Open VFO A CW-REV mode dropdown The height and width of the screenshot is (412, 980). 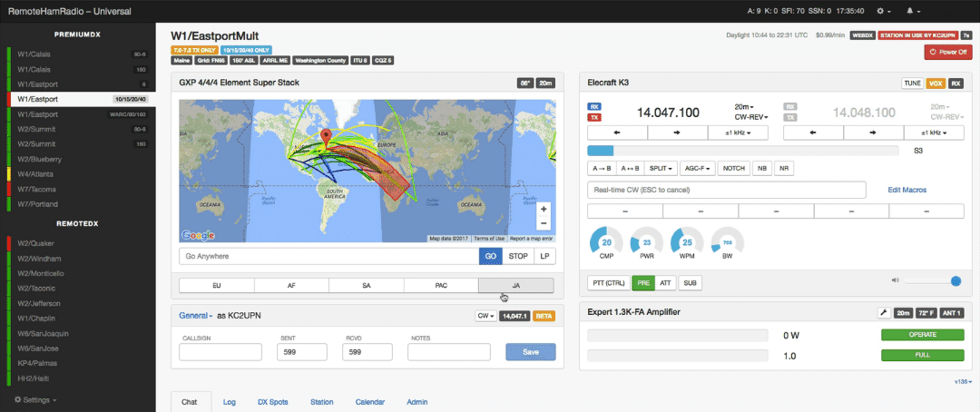751,117
